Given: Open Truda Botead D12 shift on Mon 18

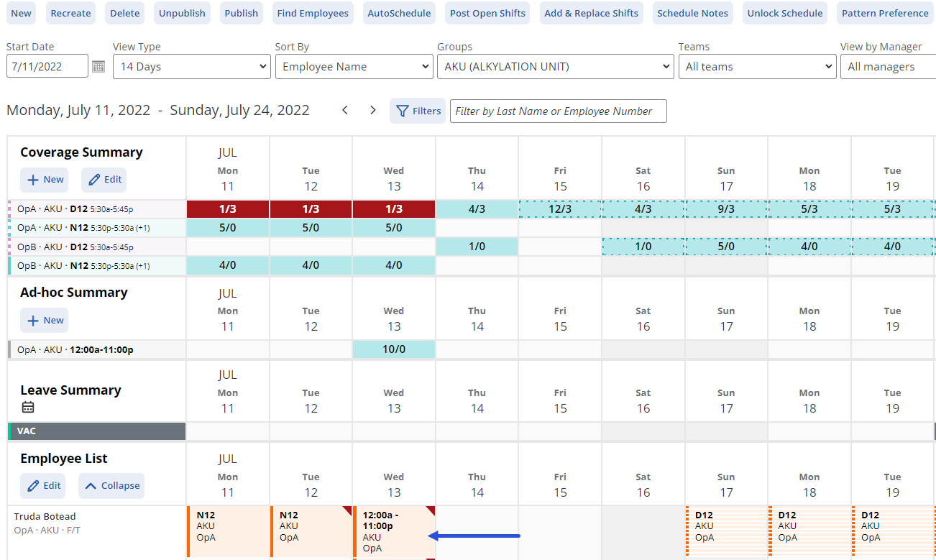Looking at the screenshot, I should point(809,531).
